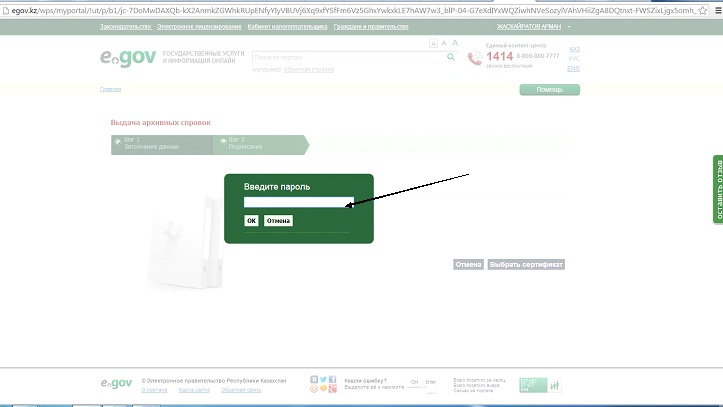The height and width of the screenshot is (407, 723).
Task: Open the green 'Оставить отзыв' side tab
Action: [x=717, y=188]
